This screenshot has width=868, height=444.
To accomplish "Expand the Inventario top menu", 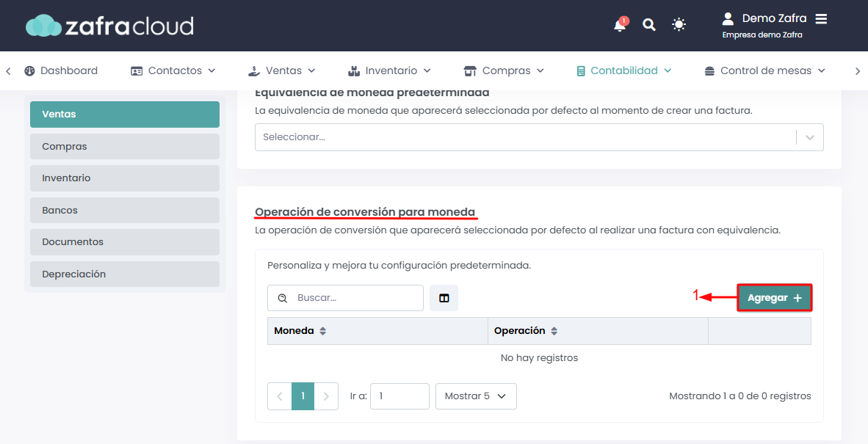I will pos(389,70).
